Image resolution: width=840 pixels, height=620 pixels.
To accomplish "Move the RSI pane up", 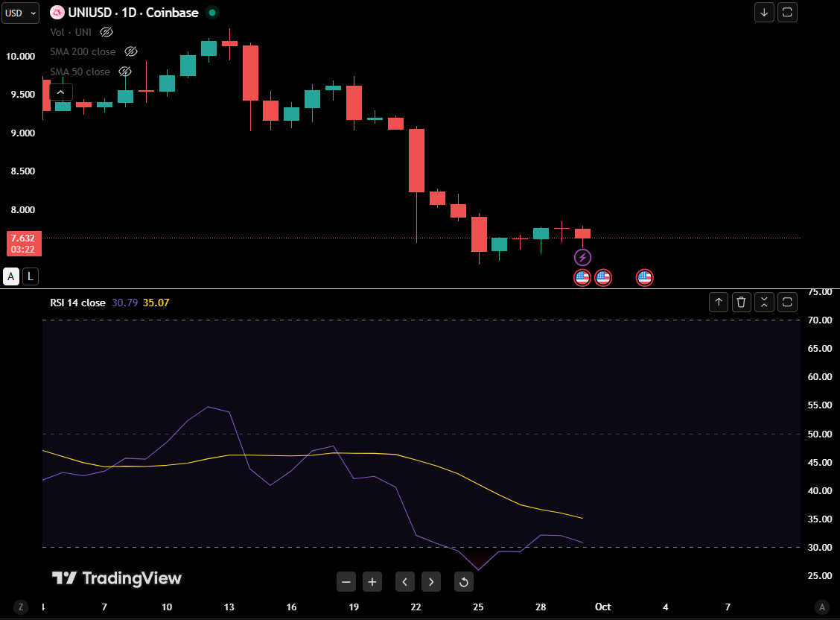I will (x=719, y=302).
